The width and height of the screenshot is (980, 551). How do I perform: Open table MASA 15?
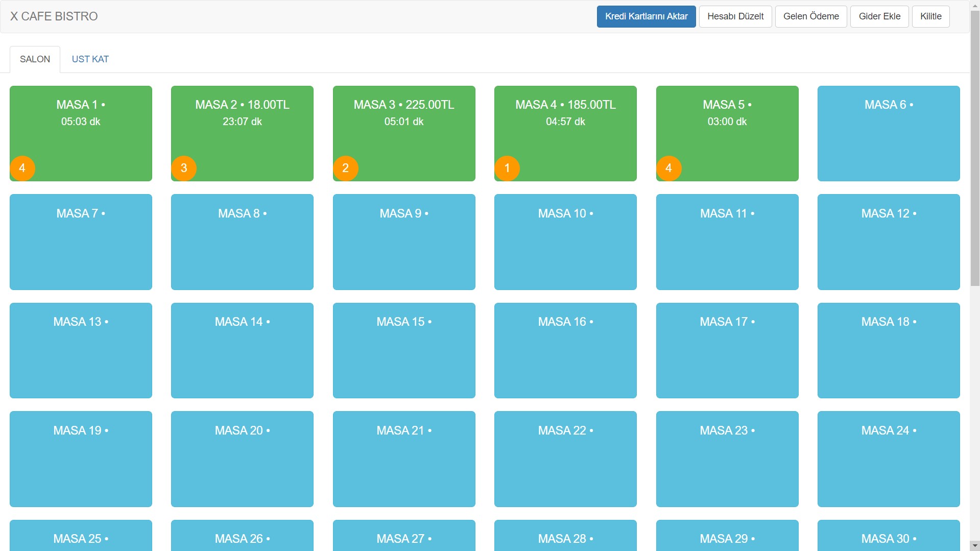pyautogui.click(x=404, y=350)
